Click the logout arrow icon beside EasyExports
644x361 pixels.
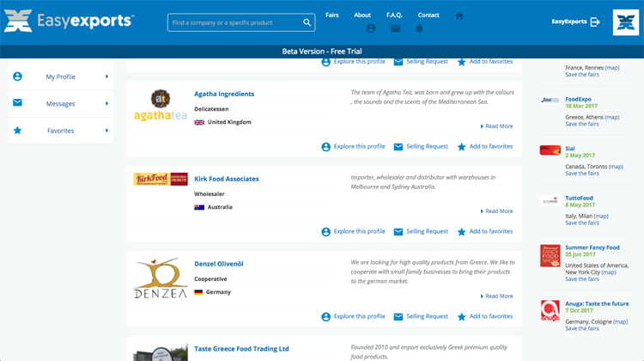coord(595,21)
